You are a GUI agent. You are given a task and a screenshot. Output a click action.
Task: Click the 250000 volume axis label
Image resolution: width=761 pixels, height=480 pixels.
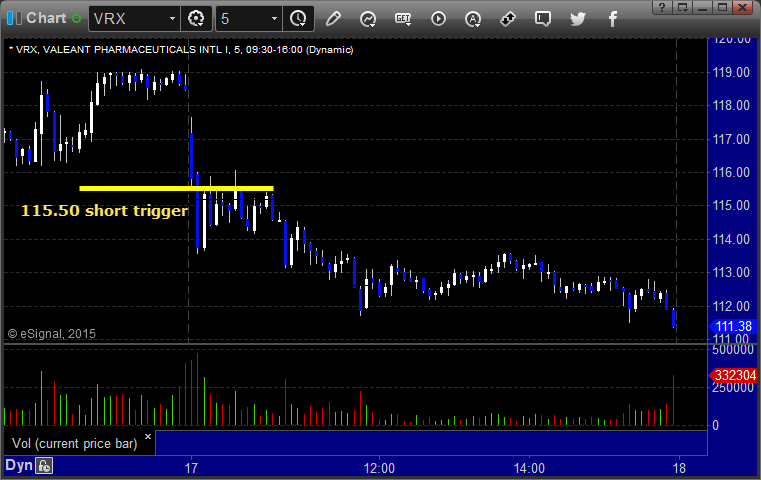point(733,387)
